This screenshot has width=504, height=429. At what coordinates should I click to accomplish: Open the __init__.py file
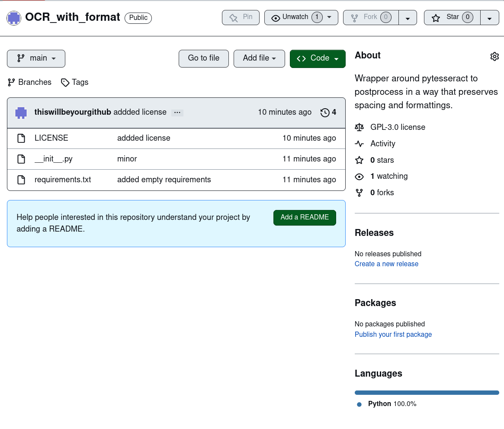[x=54, y=159]
